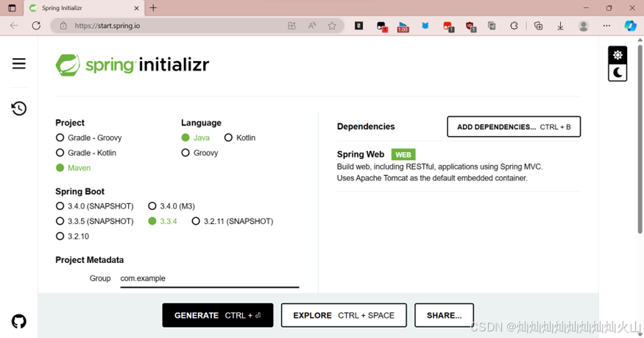
Task: Open the 1.00 badge extension
Action: pos(403,27)
